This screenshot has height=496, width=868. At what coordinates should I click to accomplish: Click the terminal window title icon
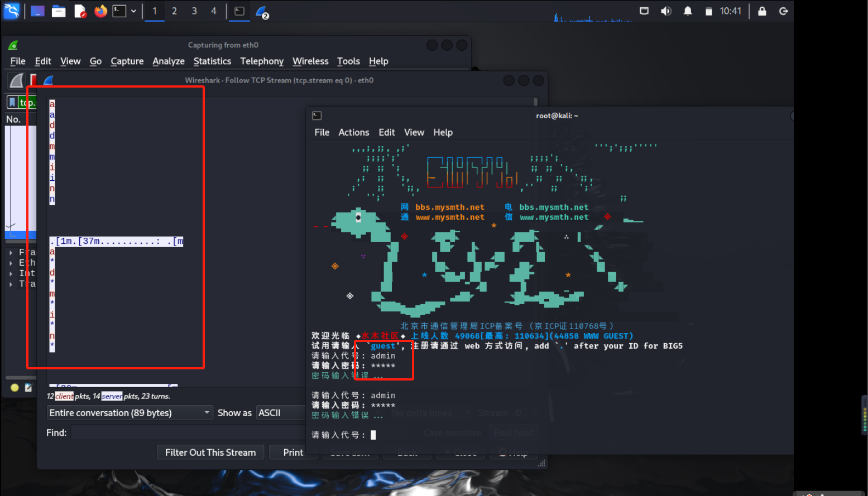click(317, 115)
